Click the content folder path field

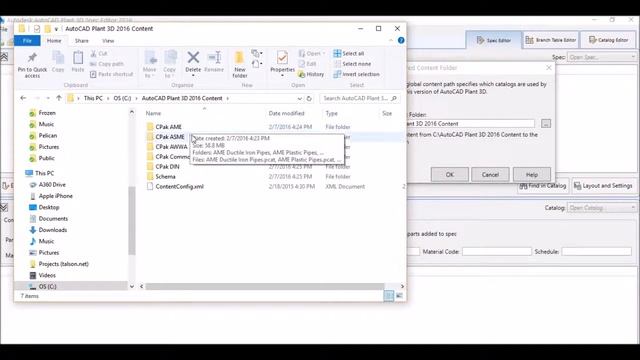point(471,124)
